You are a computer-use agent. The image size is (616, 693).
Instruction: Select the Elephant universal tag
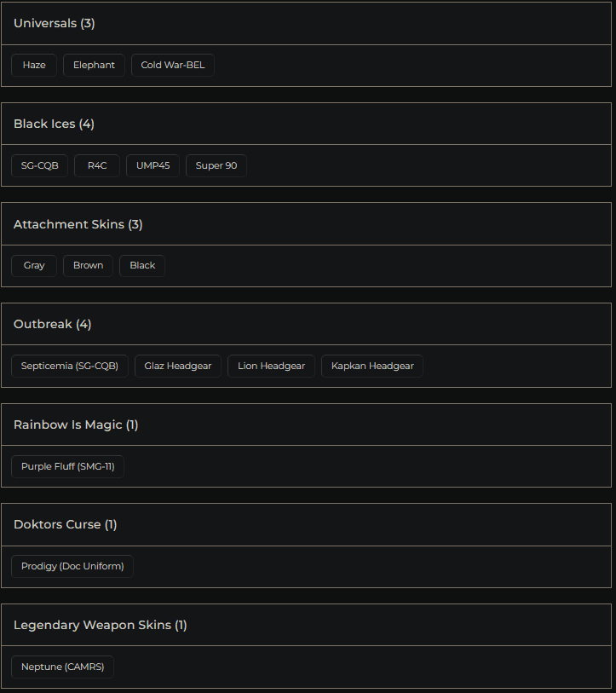tap(94, 66)
